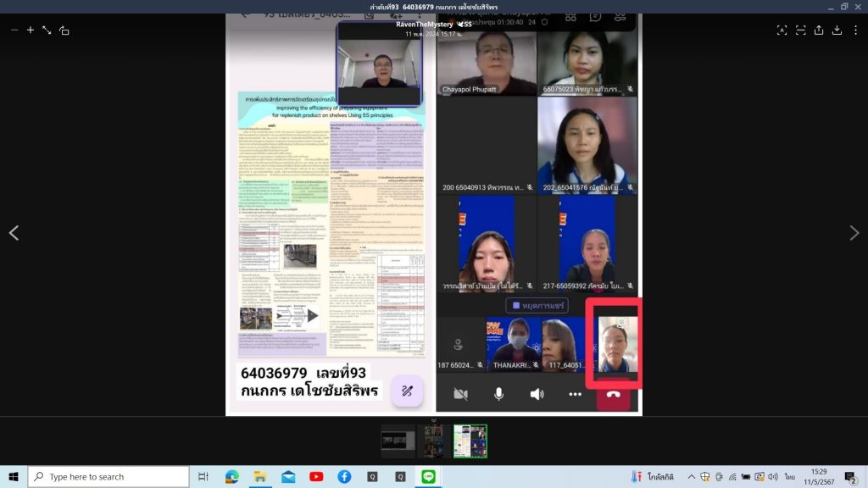
Task: Activate the text recognition icon
Action: click(x=782, y=30)
